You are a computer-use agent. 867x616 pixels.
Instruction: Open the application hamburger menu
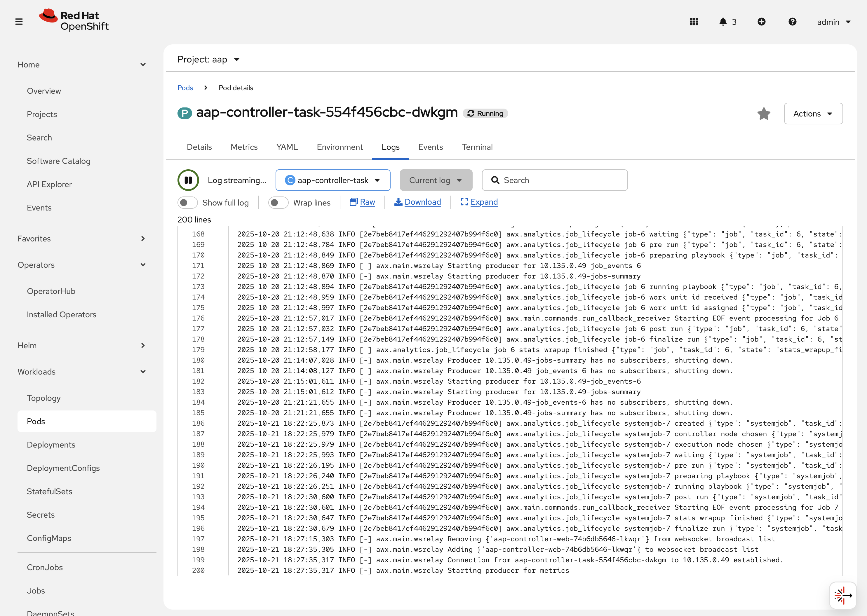pyautogui.click(x=19, y=22)
